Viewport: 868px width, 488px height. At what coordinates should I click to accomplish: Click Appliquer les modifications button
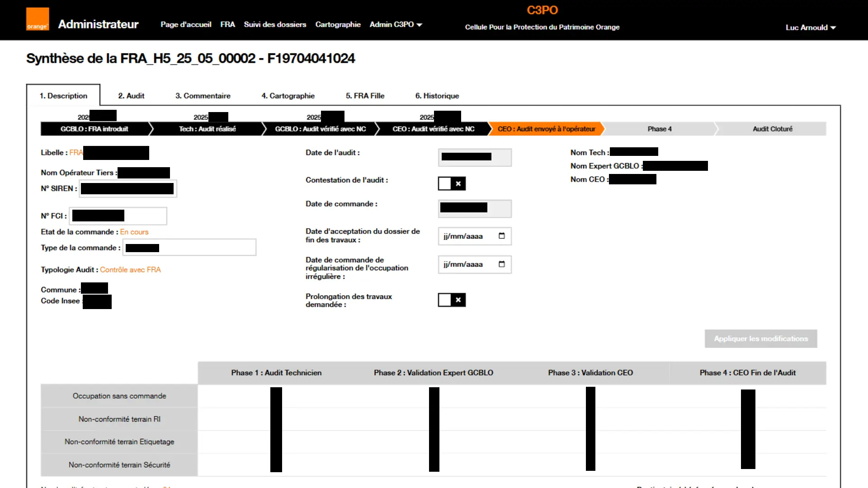point(760,339)
